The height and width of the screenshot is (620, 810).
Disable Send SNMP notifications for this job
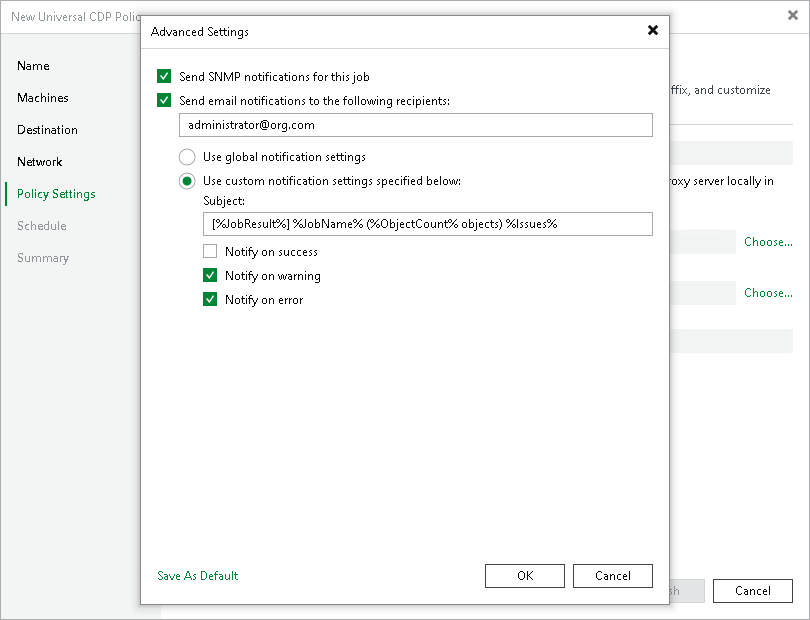(165, 75)
